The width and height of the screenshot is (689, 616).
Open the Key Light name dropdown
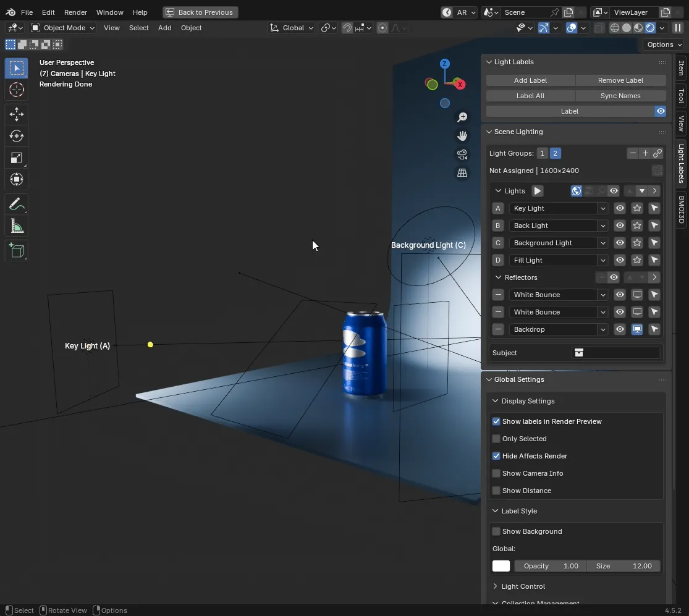click(602, 208)
